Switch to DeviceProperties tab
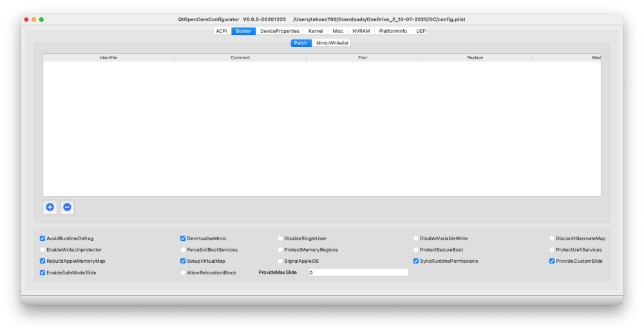The image size is (644, 333). pos(279,31)
